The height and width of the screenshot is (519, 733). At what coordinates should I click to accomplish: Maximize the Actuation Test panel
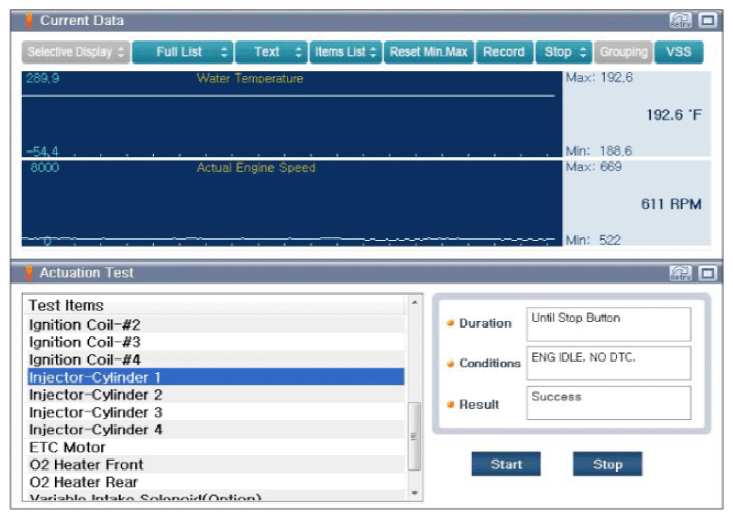[707, 273]
